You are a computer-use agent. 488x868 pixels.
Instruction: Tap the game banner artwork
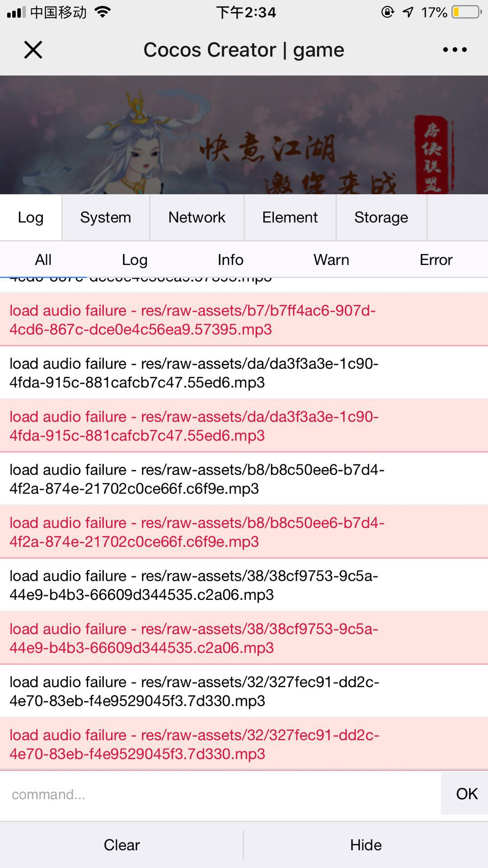(244, 135)
